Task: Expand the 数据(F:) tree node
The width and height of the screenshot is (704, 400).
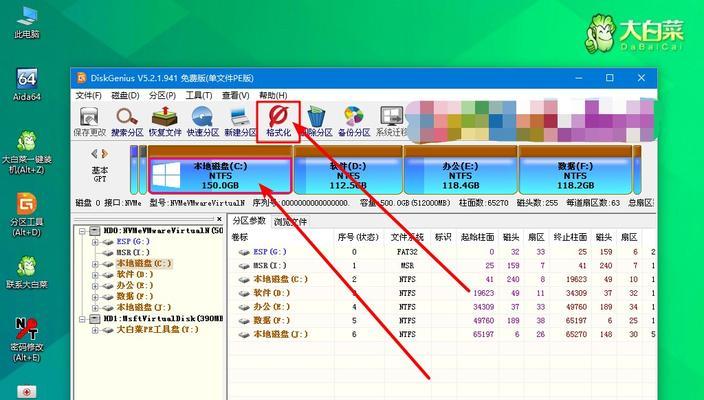Action: pyautogui.click(x=95, y=297)
